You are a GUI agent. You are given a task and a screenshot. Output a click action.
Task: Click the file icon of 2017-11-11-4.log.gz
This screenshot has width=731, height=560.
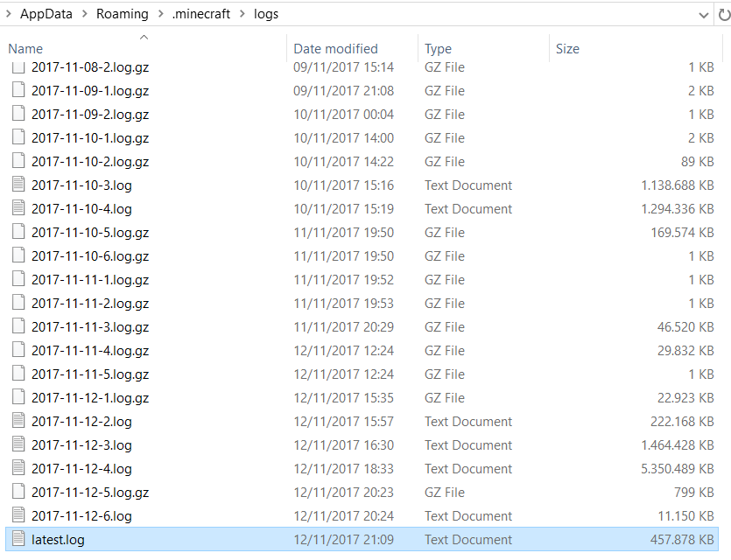click(x=18, y=349)
